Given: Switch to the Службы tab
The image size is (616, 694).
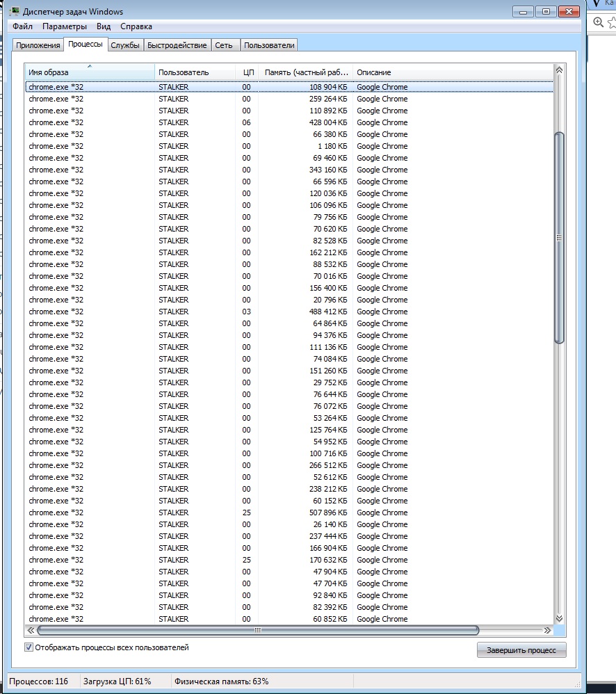Looking at the screenshot, I should click(125, 45).
